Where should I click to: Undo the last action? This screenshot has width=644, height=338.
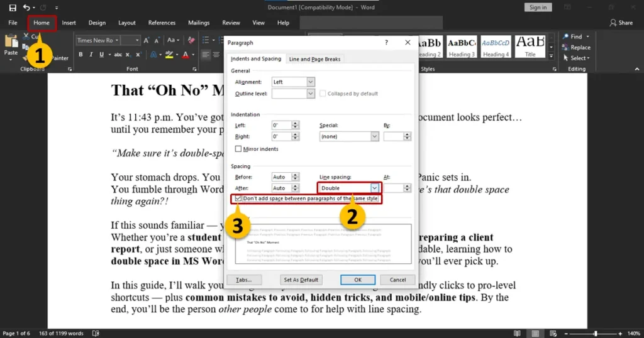click(26, 8)
